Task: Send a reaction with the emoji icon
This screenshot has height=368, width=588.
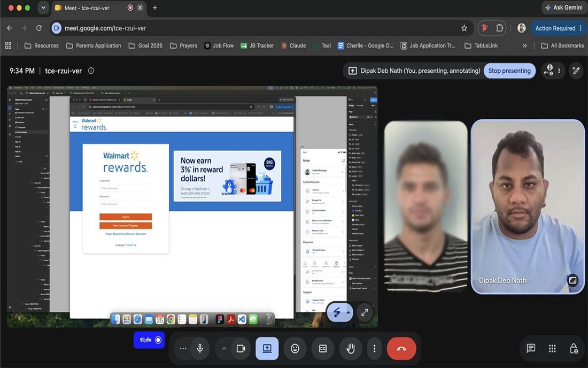Action: [x=295, y=349]
